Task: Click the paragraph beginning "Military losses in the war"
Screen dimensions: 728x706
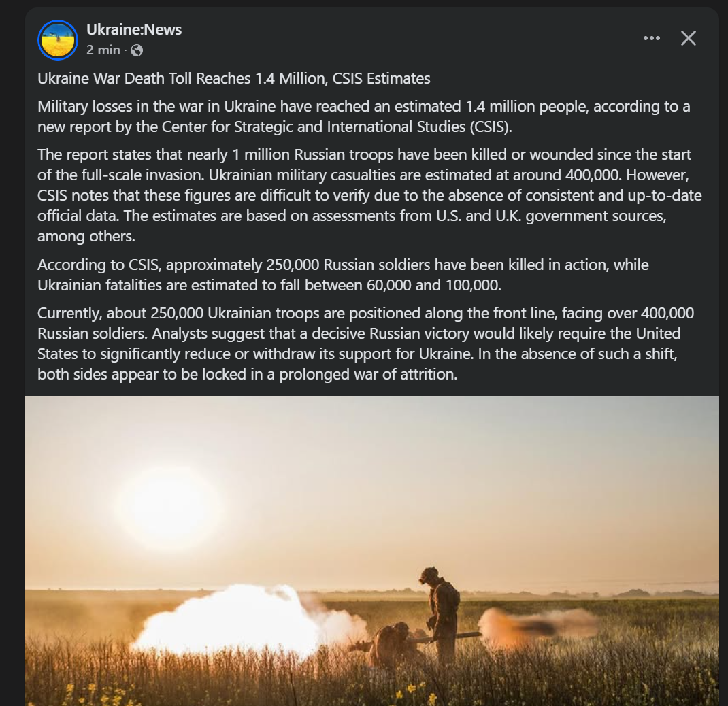Action: pyautogui.click(x=363, y=116)
